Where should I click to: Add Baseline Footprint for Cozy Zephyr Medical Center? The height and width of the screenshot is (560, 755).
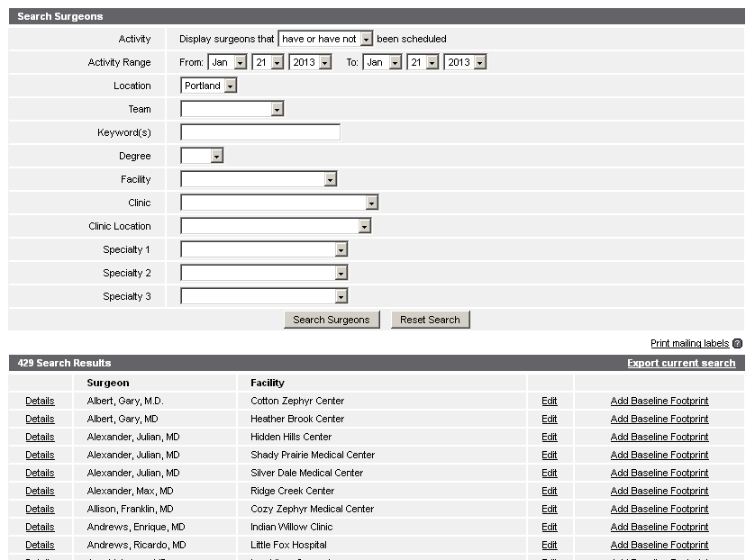(659, 509)
